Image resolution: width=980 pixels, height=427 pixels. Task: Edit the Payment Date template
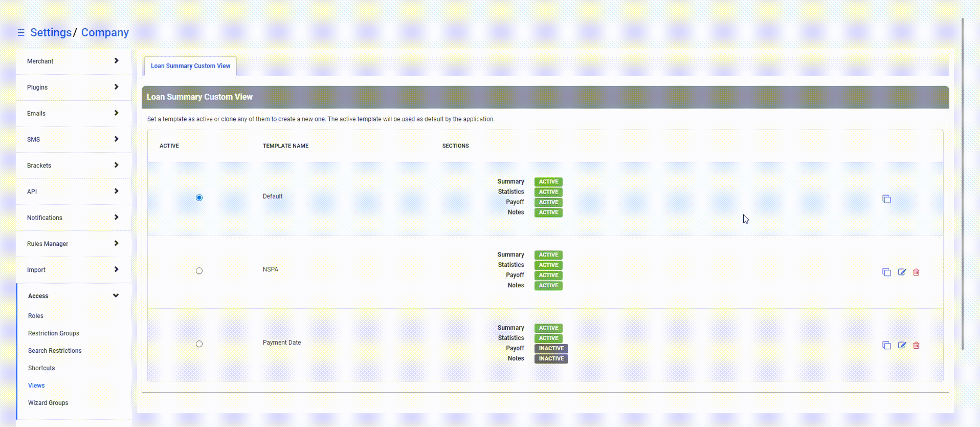(902, 346)
